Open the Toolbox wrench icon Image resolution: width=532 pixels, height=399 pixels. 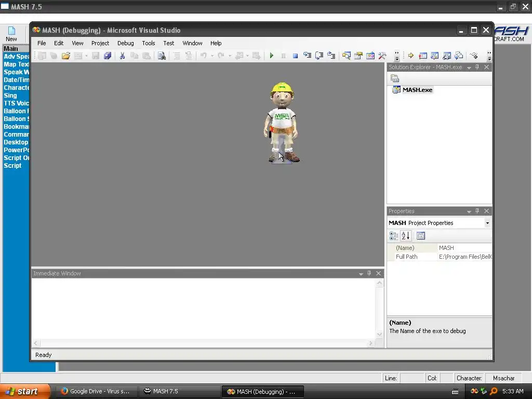pyautogui.click(x=382, y=56)
